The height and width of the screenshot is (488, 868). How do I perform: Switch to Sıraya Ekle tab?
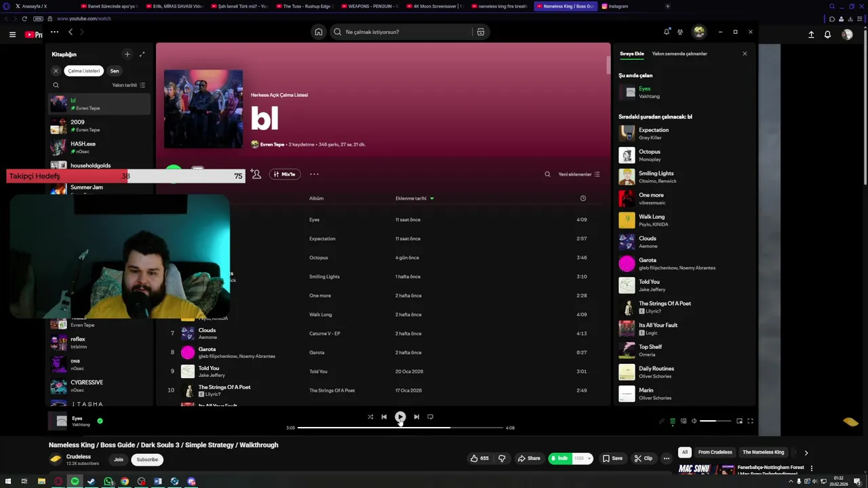point(631,54)
